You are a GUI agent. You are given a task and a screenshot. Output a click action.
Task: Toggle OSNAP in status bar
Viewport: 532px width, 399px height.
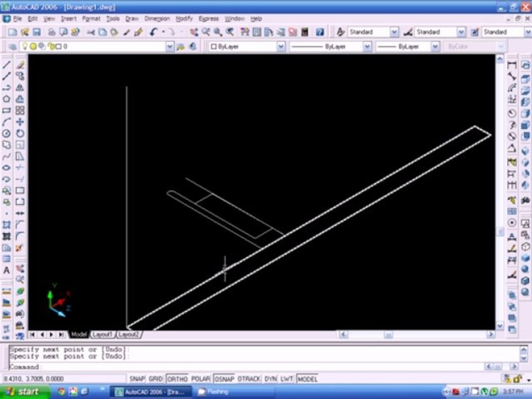(x=224, y=378)
